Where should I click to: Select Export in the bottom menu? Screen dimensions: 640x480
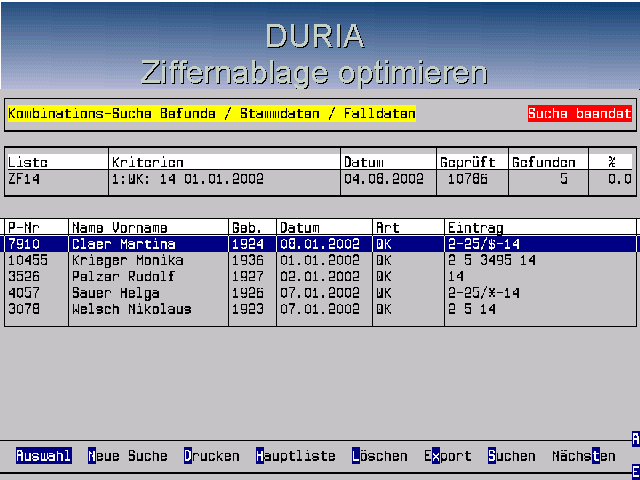[x=448, y=456]
